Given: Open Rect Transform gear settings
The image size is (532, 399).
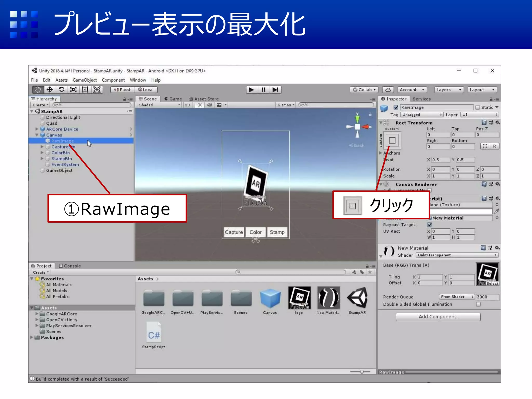Looking at the screenshot, I should click(497, 122).
